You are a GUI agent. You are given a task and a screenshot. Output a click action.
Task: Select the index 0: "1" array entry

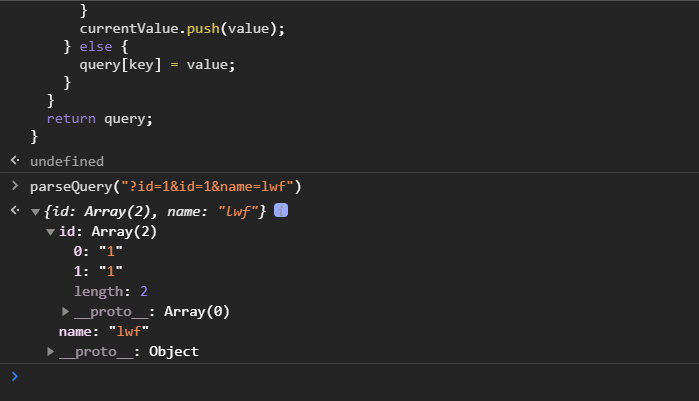click(98, 251)
